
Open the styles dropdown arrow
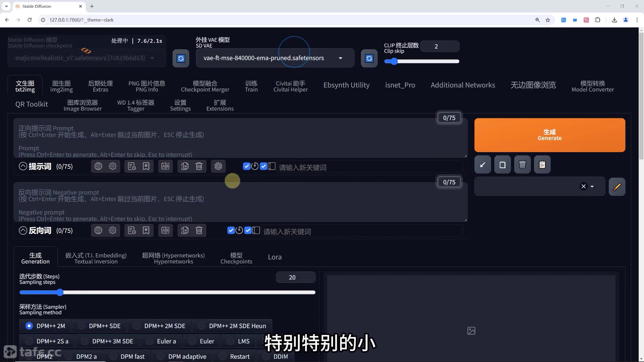(x=592, y=187)
